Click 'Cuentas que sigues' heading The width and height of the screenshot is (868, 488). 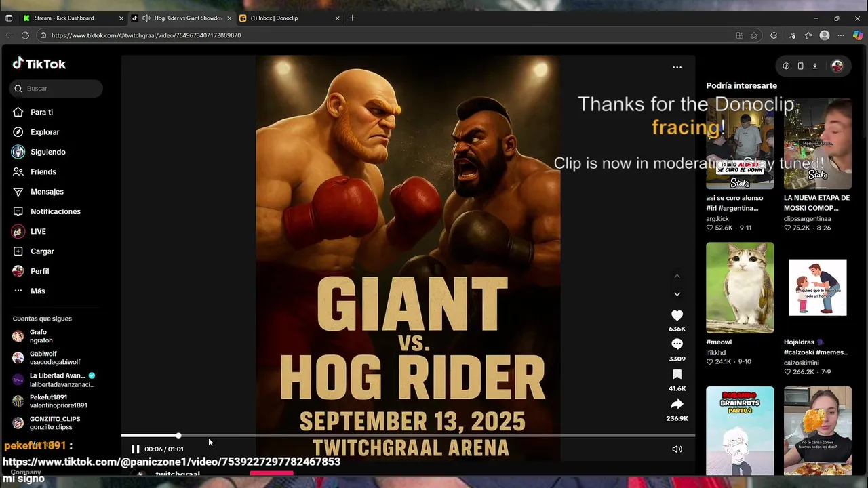tap(42, 319)
